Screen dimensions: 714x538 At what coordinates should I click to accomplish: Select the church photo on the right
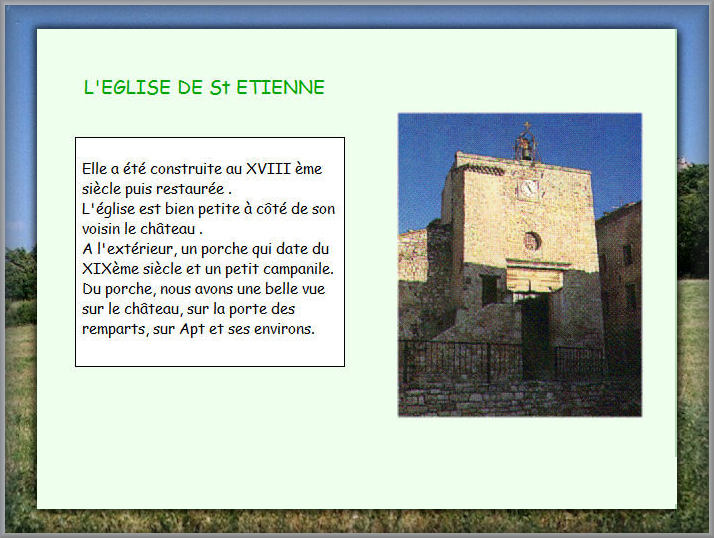519,265
